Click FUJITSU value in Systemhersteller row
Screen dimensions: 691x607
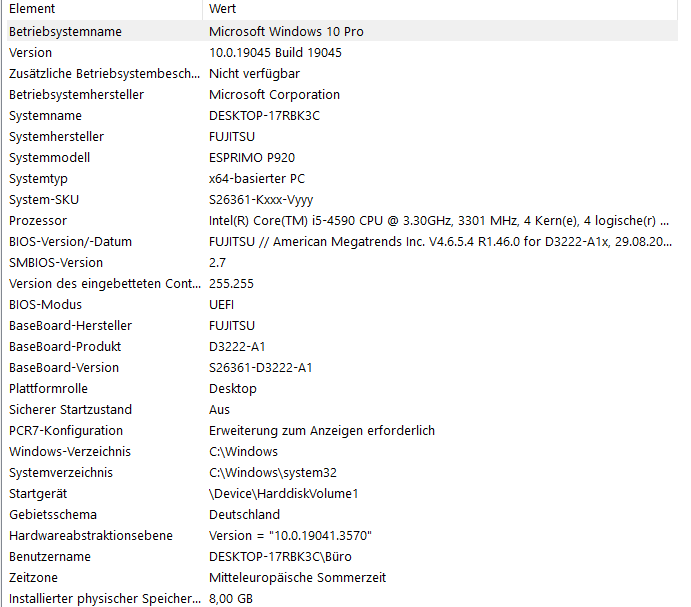(232, 137)
